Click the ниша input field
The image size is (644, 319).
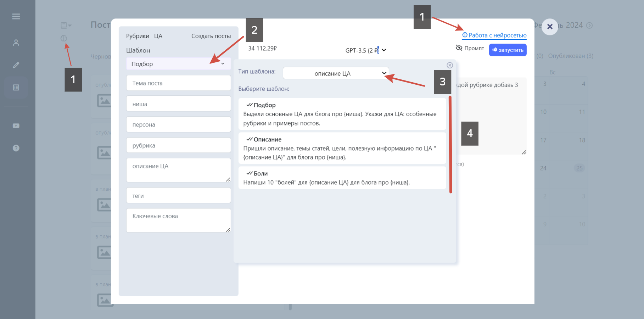point(178,104)
